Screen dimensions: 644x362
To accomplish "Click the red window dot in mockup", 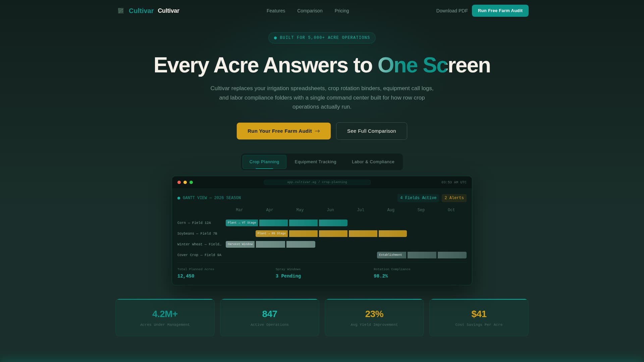I will click(x=179, y=182).
